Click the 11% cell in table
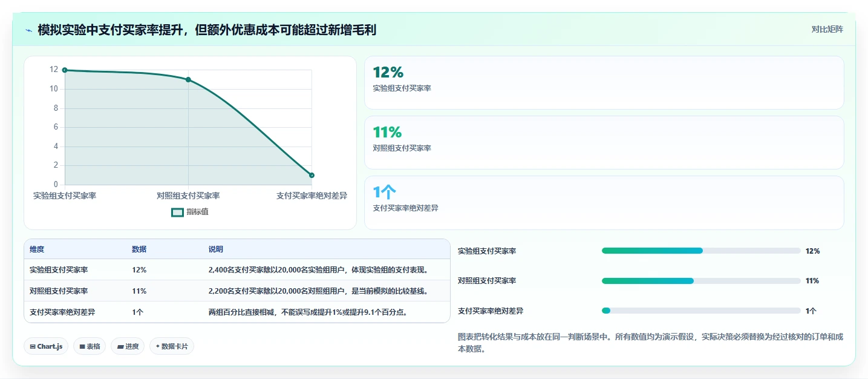 [139, 291]
